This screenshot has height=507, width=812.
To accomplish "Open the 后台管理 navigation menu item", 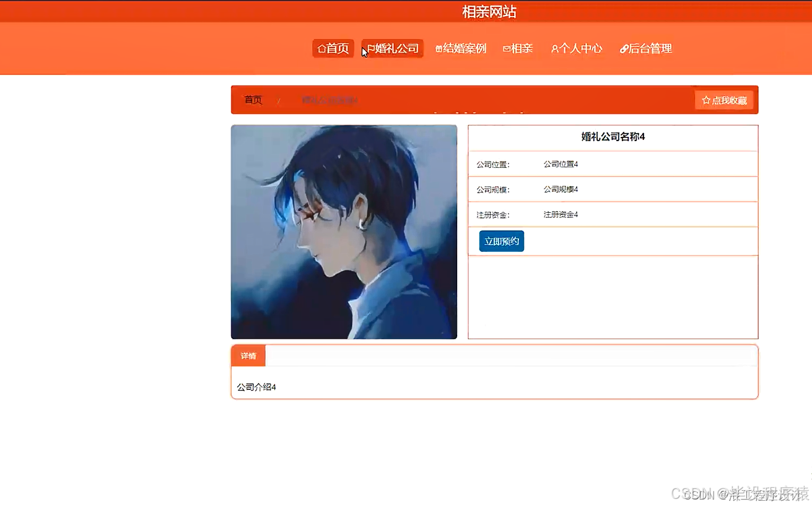I will pos(646,48).
